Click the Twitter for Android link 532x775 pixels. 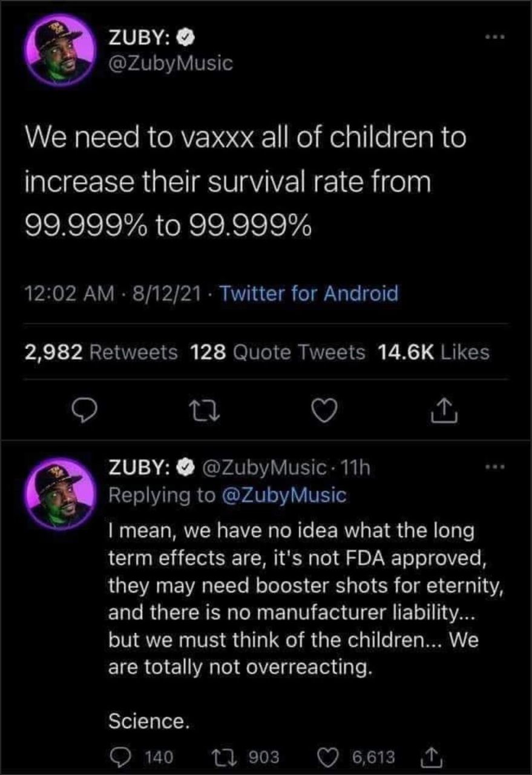click(309, 294)
